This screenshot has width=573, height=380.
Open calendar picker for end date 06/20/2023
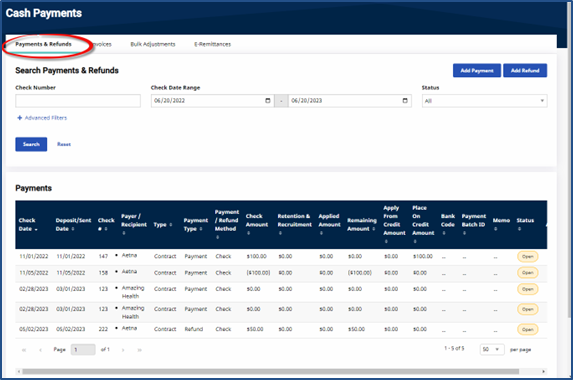(405, 100)
